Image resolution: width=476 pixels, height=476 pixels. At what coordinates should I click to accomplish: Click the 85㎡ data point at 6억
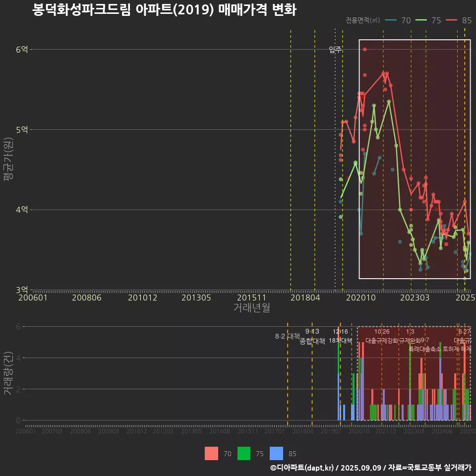pos(364,49)
